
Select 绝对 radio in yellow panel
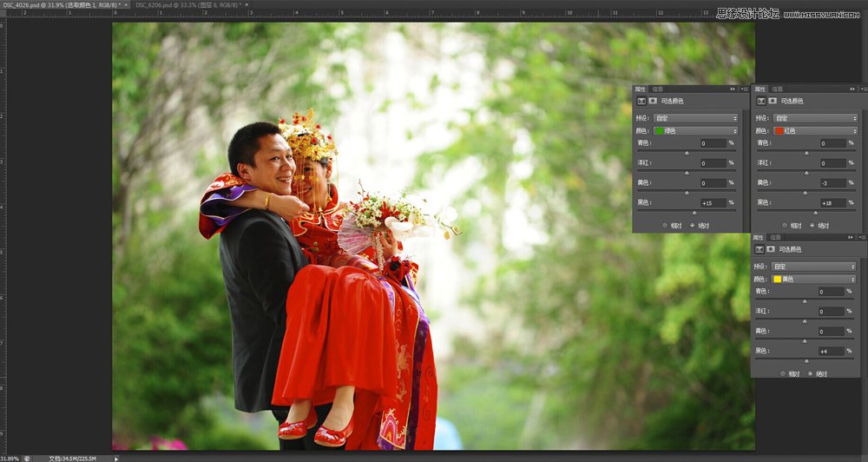pyautogui.click(x=811, y=374)
